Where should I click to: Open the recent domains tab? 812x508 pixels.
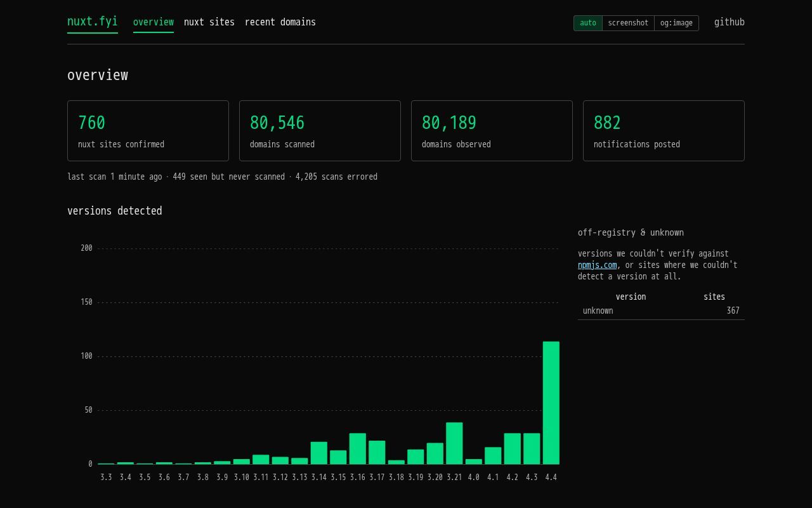(x=280, y=22)
